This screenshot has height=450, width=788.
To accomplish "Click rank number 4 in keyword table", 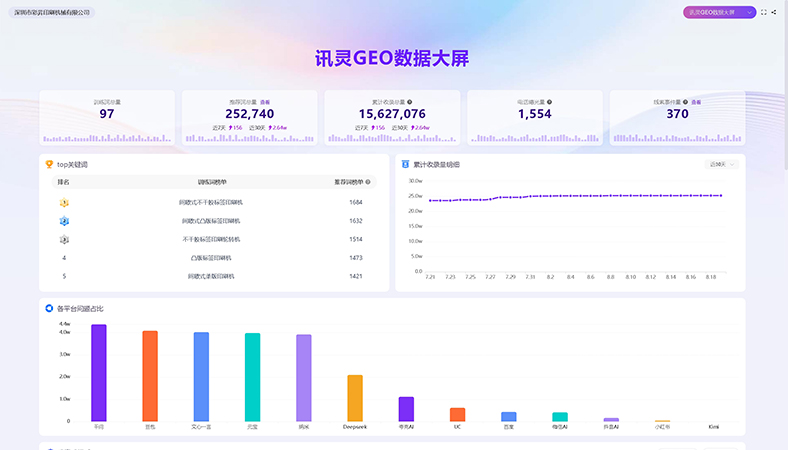I will [x=64, y=258].
